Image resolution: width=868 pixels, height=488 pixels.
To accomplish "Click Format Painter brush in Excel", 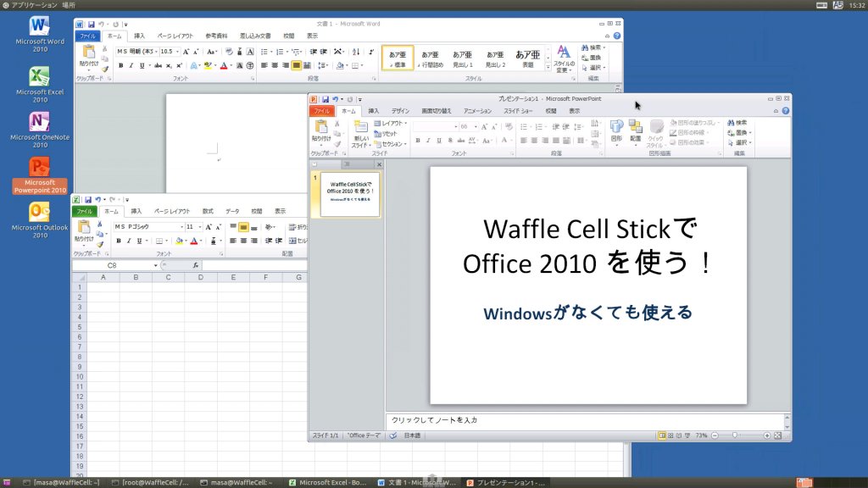I will click(100, 243).
